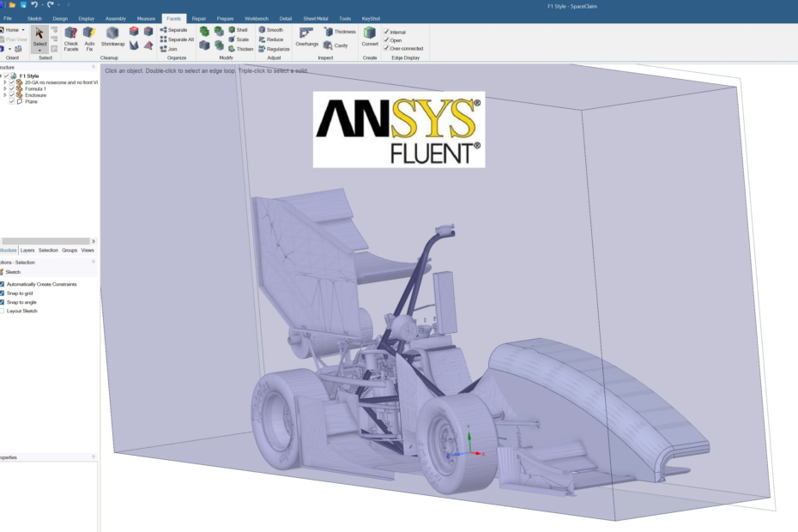The height and width of the screenshot is (532, 798).
Task: Uncheck Automatically Create Constraints
Action: click(2, 284)
